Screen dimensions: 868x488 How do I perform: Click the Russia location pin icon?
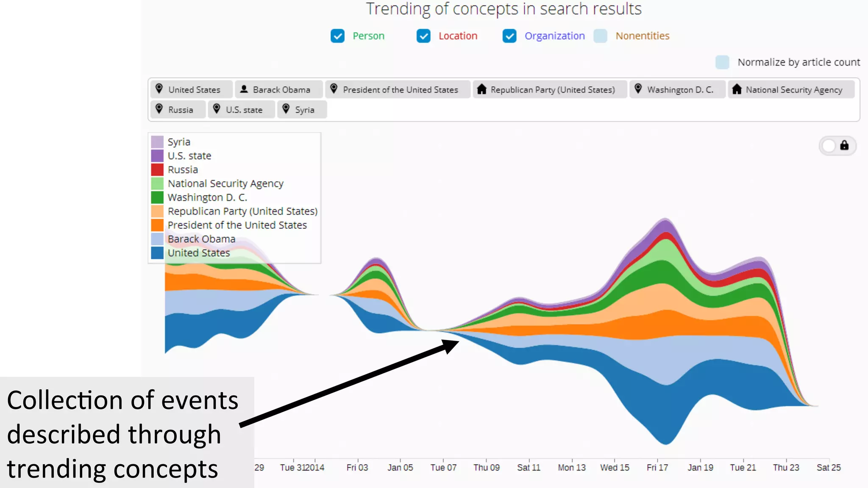click(159, 109)
